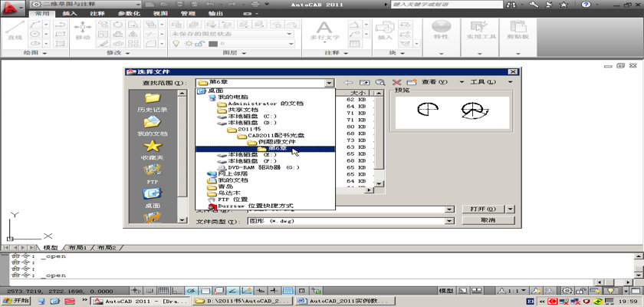This screenshot has height=307, width=644.
Task: Click the red X delete icon in dialog
Action: point(396,82)
